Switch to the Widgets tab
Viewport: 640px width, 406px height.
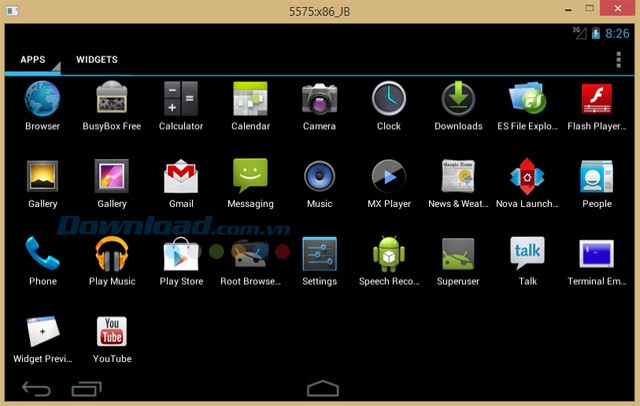coord(97,60)
